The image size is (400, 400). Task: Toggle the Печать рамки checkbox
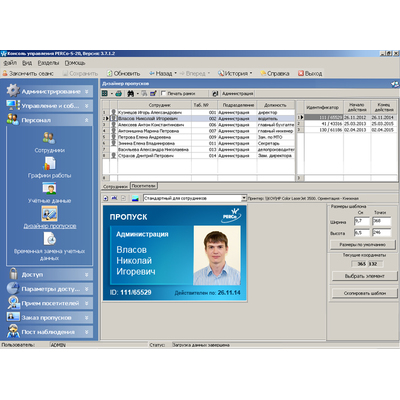click(163, 94)
